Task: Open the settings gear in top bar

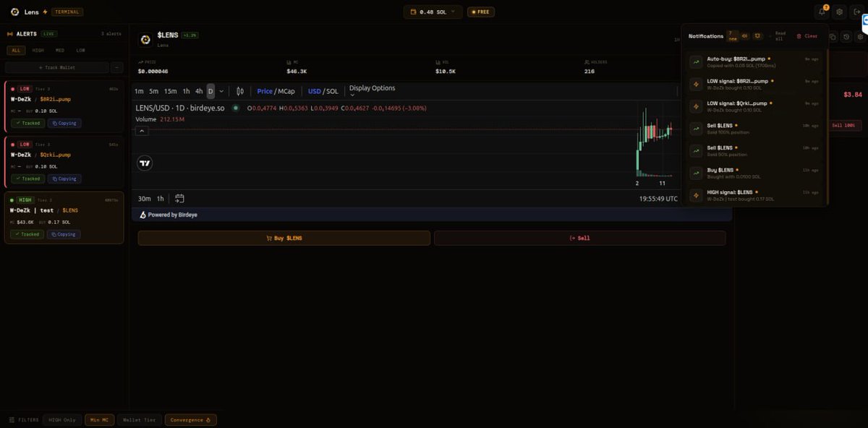Action: click(839, 12)
